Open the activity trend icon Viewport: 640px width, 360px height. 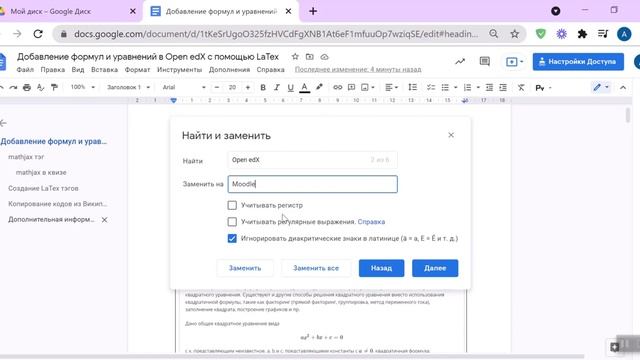click(x=460, y=62)
